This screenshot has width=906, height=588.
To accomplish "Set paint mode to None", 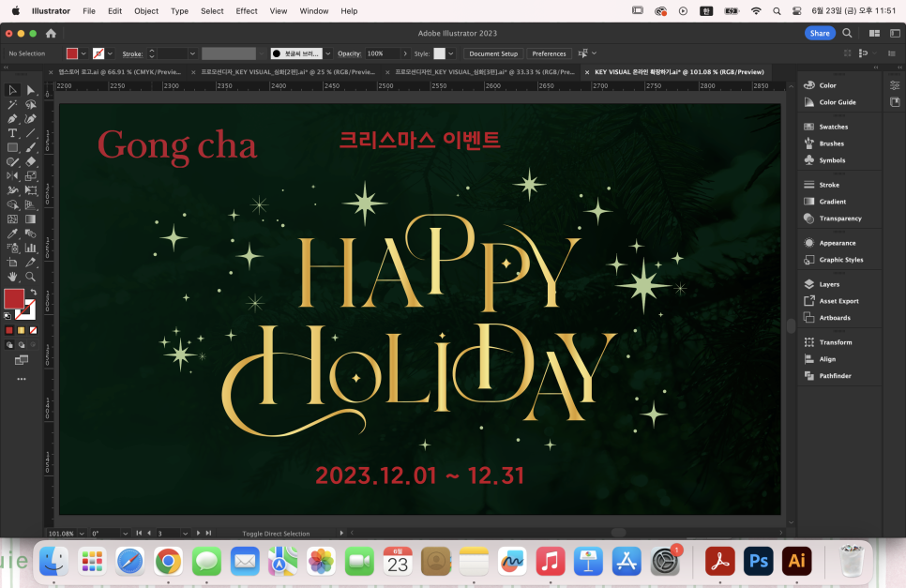I will coord(34,330).
